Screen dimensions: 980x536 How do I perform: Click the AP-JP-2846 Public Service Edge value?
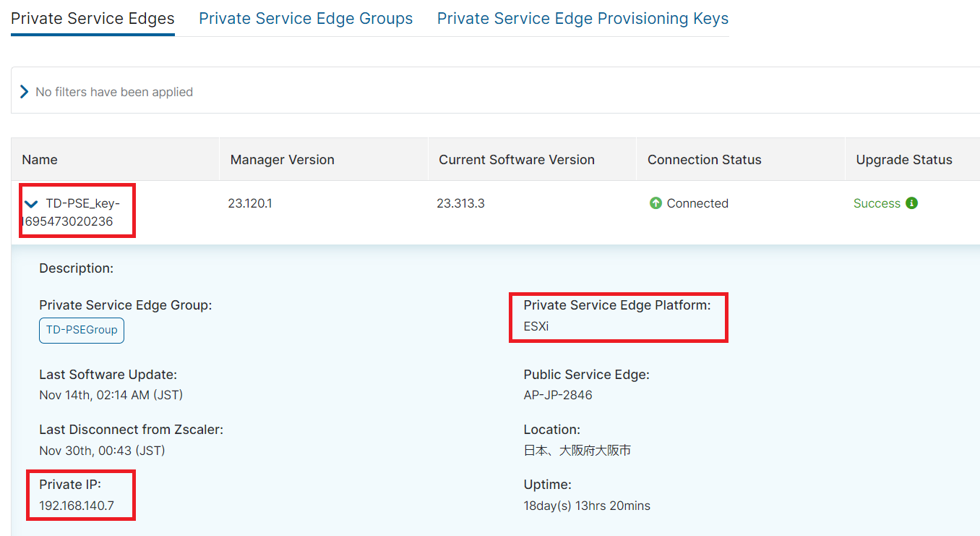558,395
